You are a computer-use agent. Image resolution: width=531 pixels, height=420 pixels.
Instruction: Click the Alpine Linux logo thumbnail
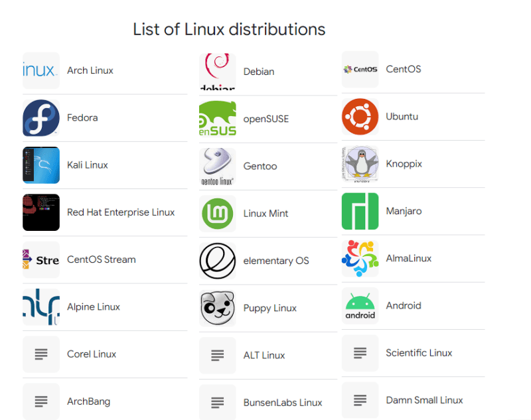pyautogui.click(x=41, y=307)
